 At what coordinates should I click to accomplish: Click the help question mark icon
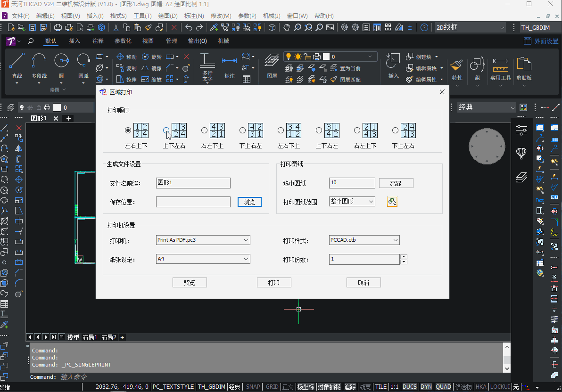(424, 28)
